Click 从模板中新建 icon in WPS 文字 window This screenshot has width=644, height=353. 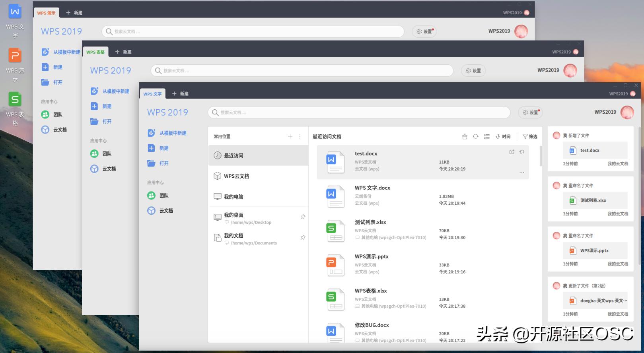(151, 133)
